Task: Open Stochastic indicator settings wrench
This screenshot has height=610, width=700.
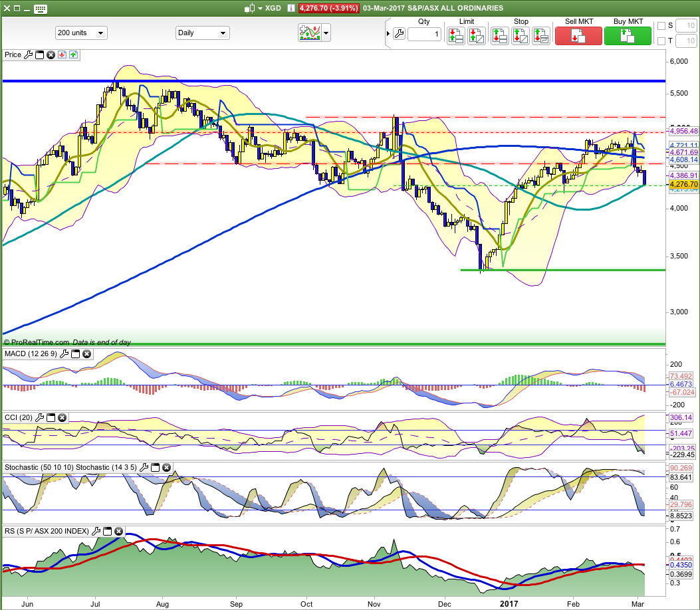Action: [x=144, y=468]
